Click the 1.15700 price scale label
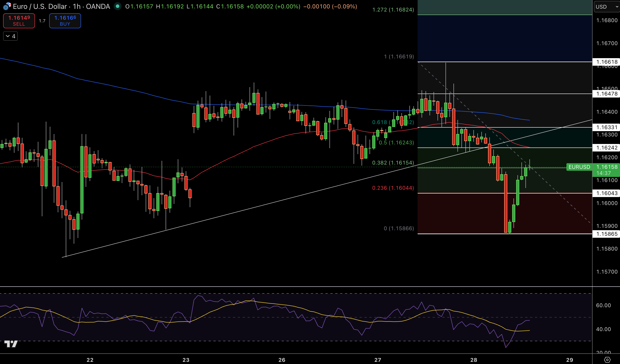The image size is (620, 364). [607, 272]
